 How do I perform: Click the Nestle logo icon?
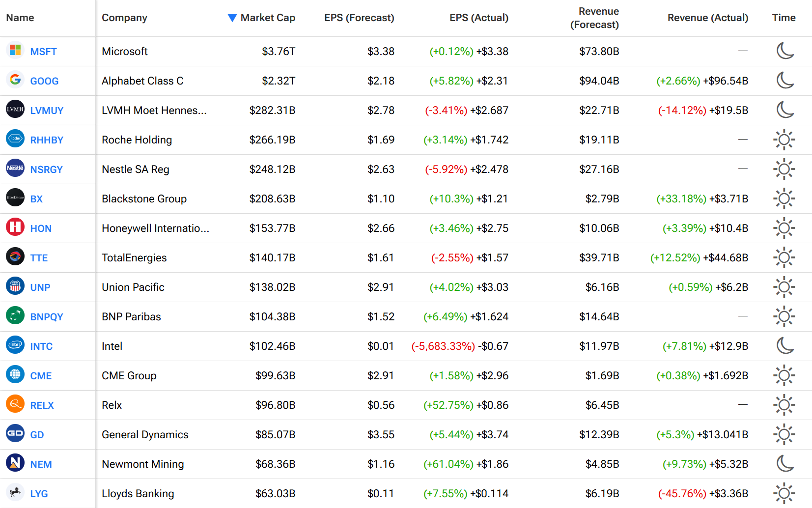click(x=15, y=168)
